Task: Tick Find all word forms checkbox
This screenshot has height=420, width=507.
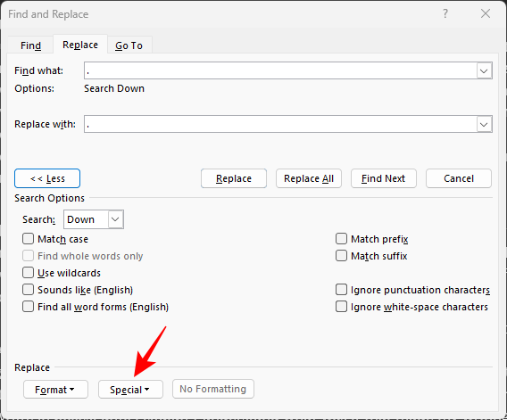Action: [x=29, y=307]
